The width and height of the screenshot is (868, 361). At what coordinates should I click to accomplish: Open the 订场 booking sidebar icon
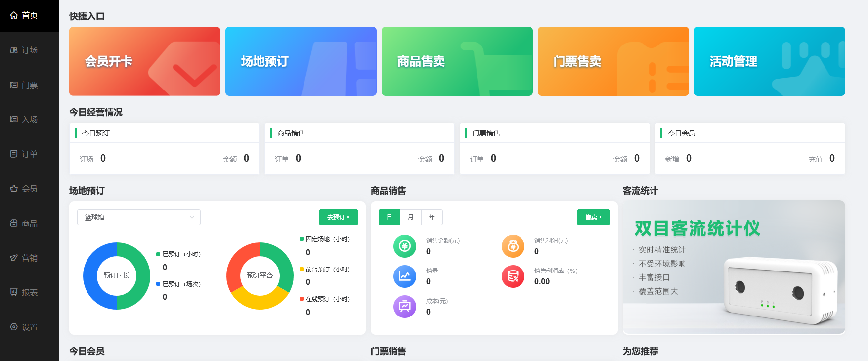(14, 50)
